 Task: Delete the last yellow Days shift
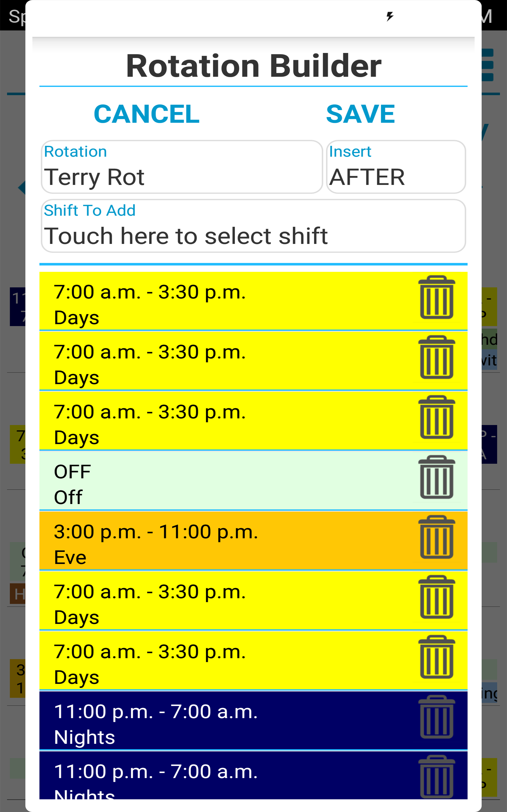[436, 659]
